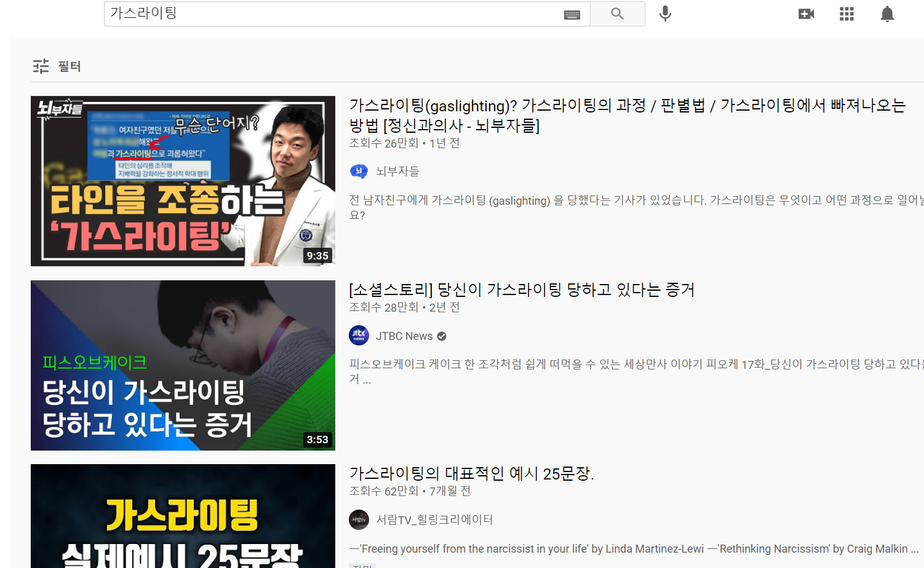Click the 3:53 duration badge
Image resolution: width=924 pixels, height=568 pixels.
click(317, 440)
